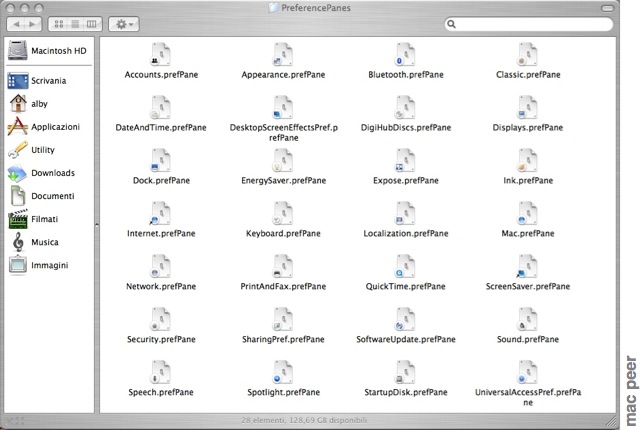This screenshot has height=430, width=640.
Task: Select the QuickTime.prefPane file icon
Action: coord(405,266)
